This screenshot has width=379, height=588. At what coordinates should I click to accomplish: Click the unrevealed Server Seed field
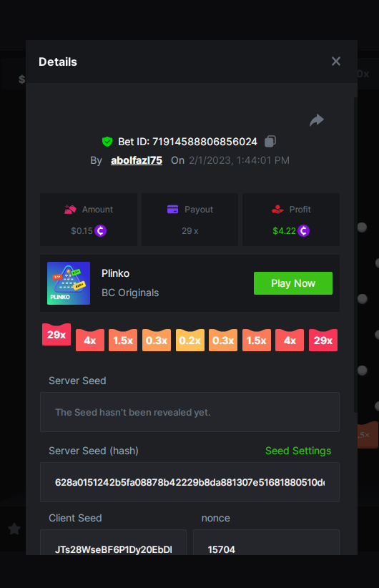point(189,412)
